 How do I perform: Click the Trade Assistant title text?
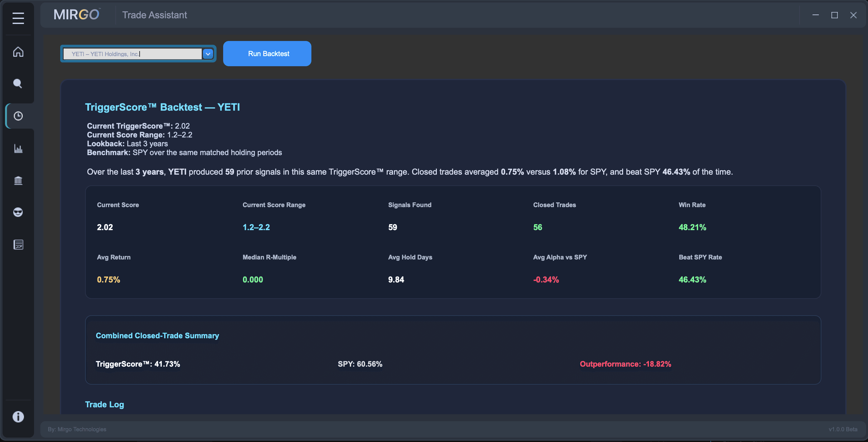154,15
